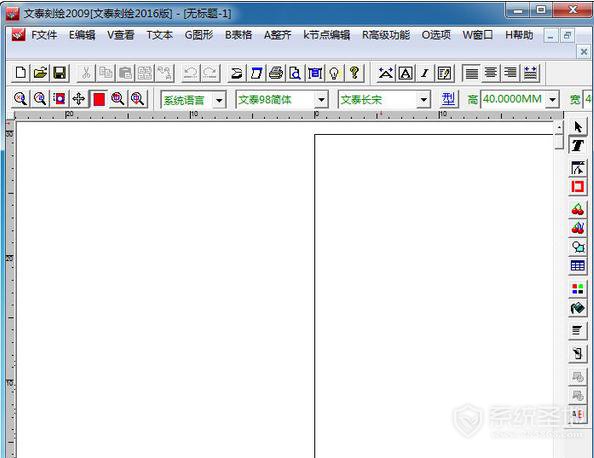
Task: Click the italic I text icon
Action: (425, 73)
